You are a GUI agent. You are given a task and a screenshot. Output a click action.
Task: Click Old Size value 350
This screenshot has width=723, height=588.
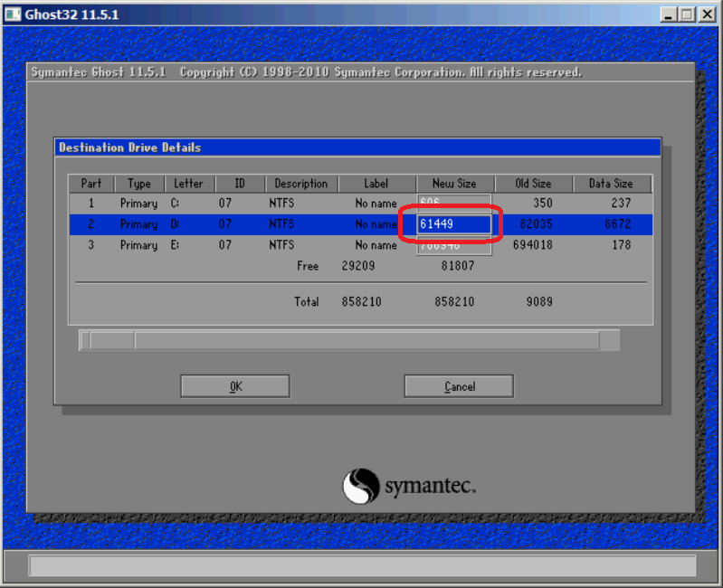click(543, 204)
